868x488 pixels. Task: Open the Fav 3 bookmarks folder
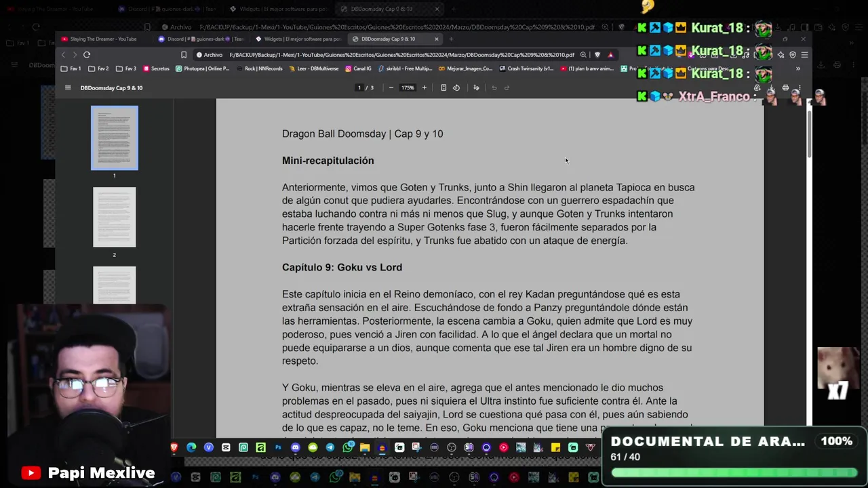tap(126, 68)
